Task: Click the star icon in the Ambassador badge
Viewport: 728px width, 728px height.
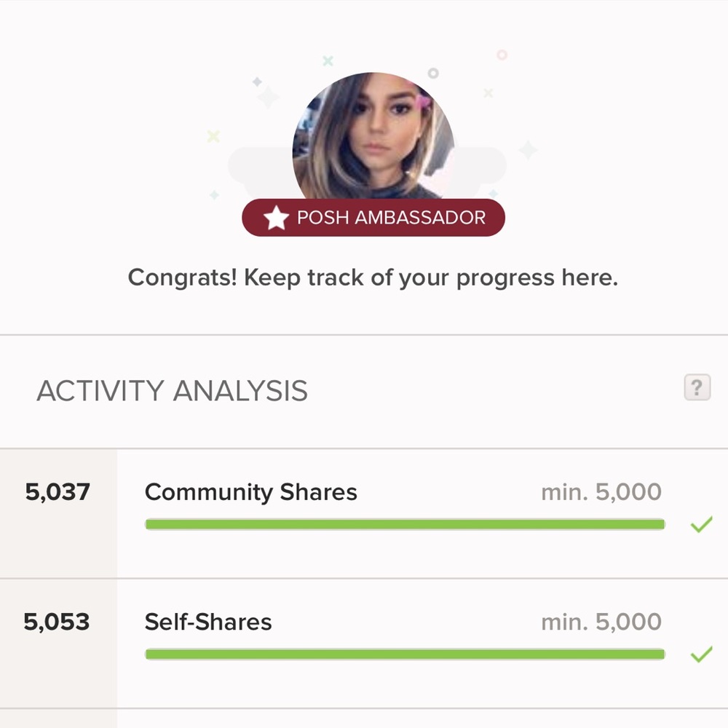Action: click(x=276, y=218)
